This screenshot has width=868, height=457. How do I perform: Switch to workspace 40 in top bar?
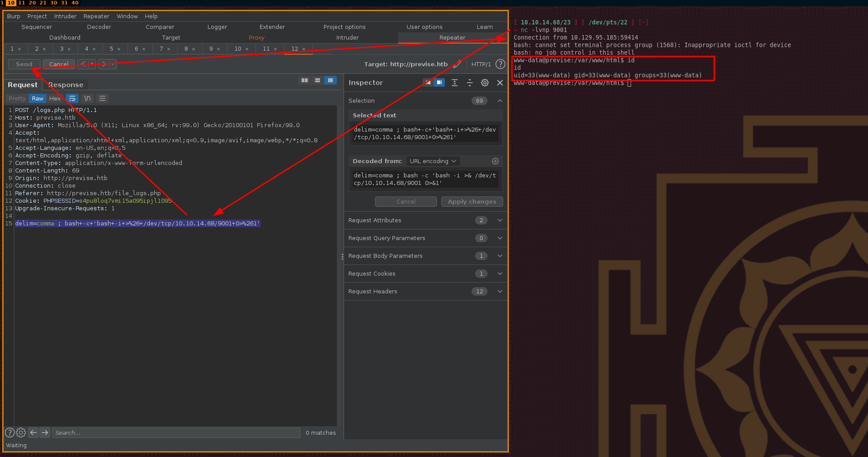tap(75, 3)
